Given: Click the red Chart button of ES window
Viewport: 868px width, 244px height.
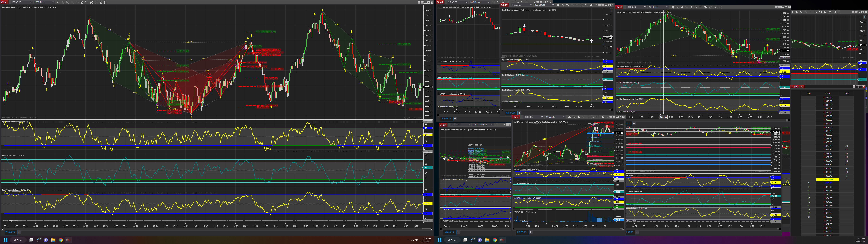Looking at the screenshot, I should 4,2.
